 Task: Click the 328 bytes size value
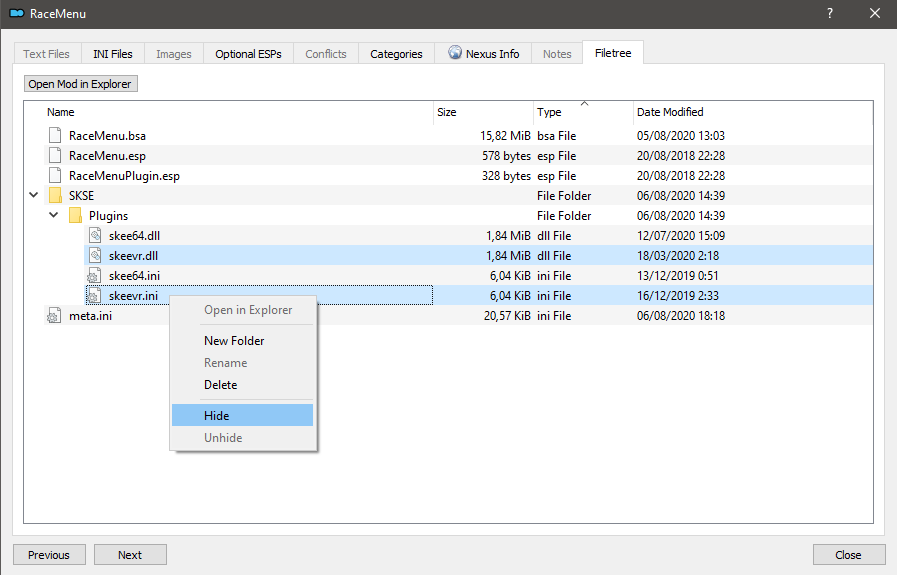(x=506, y=176)
